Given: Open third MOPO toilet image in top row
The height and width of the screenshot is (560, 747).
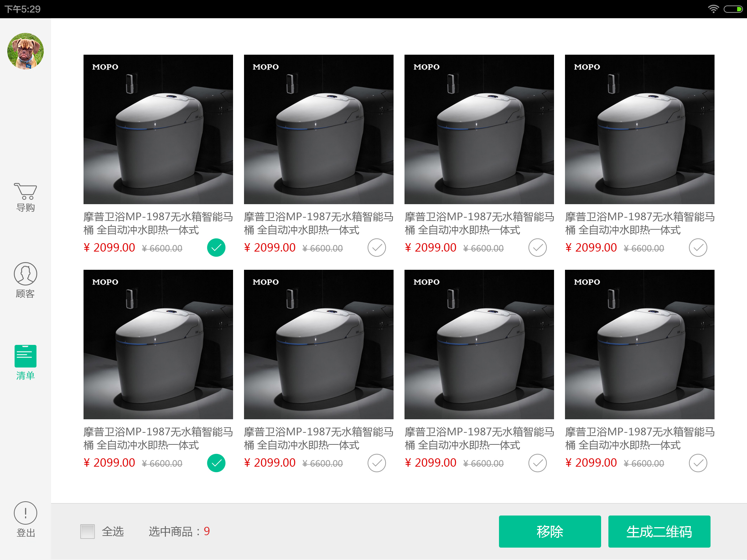Looking at the screenshot, I should pyautogui.click(x=479, y=129).
